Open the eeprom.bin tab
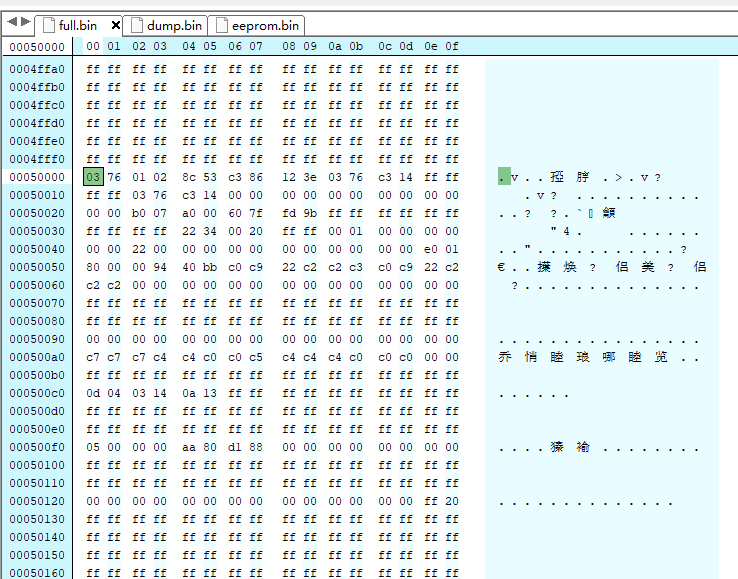The image size is (738, 579). [264, 25]
